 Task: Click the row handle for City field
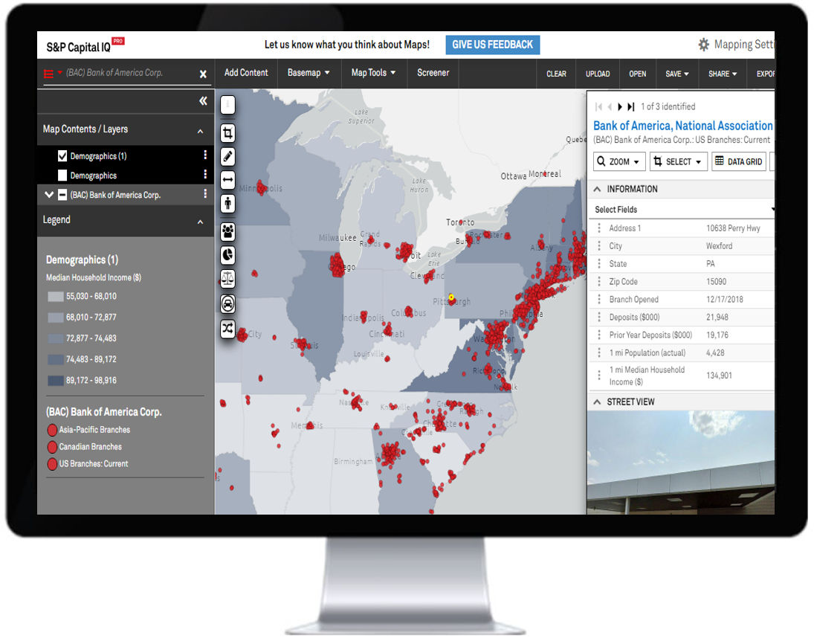click(x=599, y=245)
